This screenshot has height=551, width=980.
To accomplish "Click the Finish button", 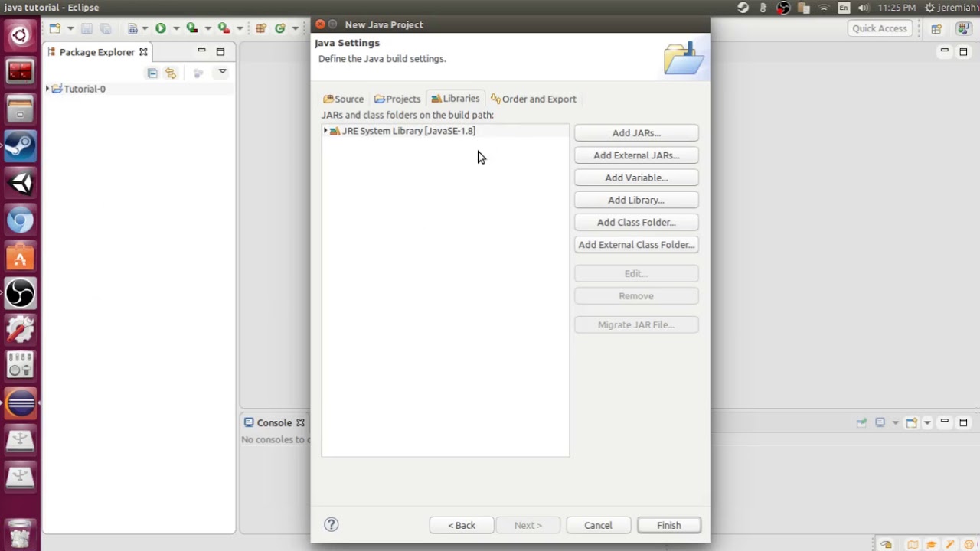I will coord(668,525).
